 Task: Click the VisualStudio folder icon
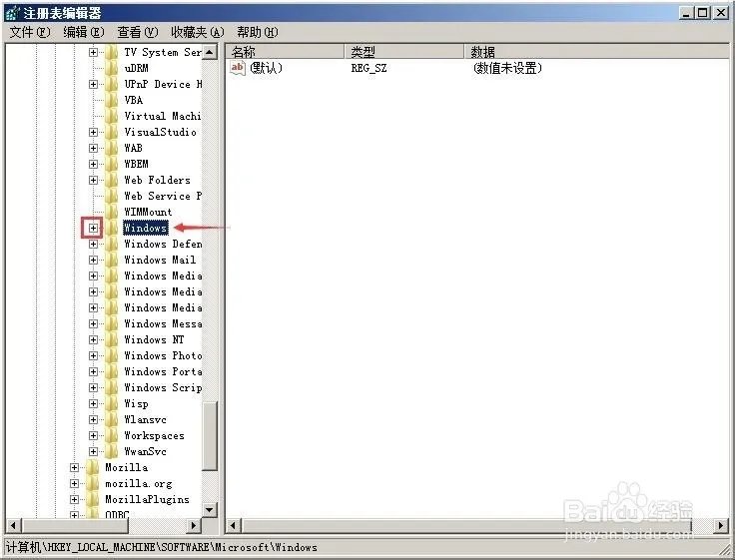tap(112, 132)
